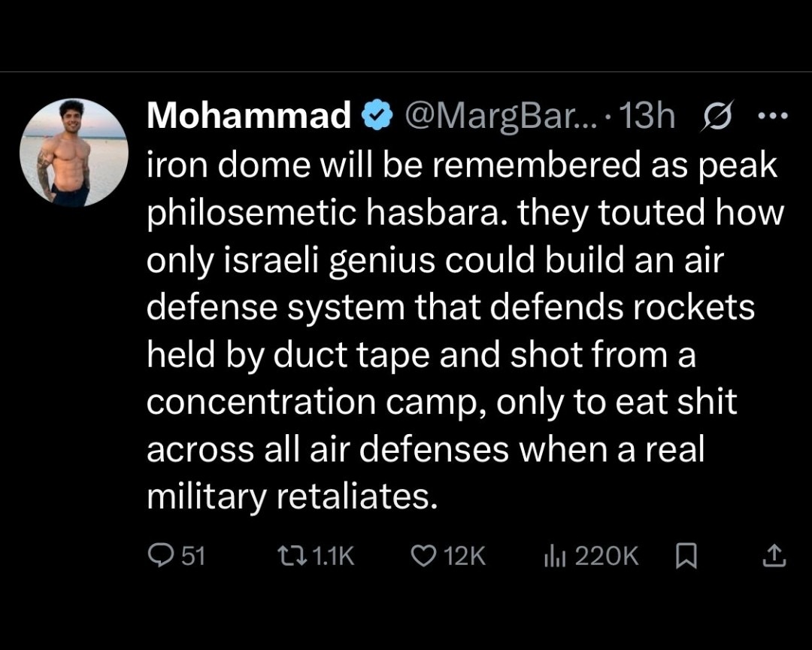Click the 1.1K reposts count
812x650 pixels.
[x=334, y=556]
